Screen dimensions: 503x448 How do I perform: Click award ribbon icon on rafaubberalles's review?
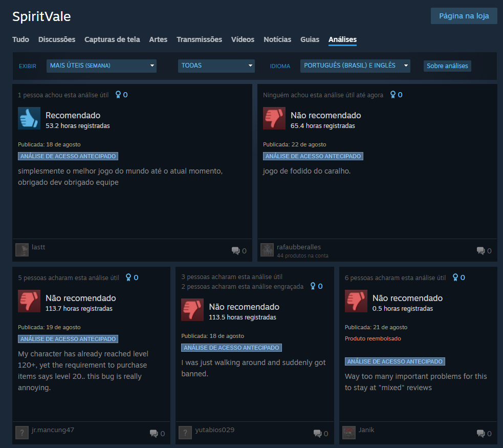coord(392,95)
